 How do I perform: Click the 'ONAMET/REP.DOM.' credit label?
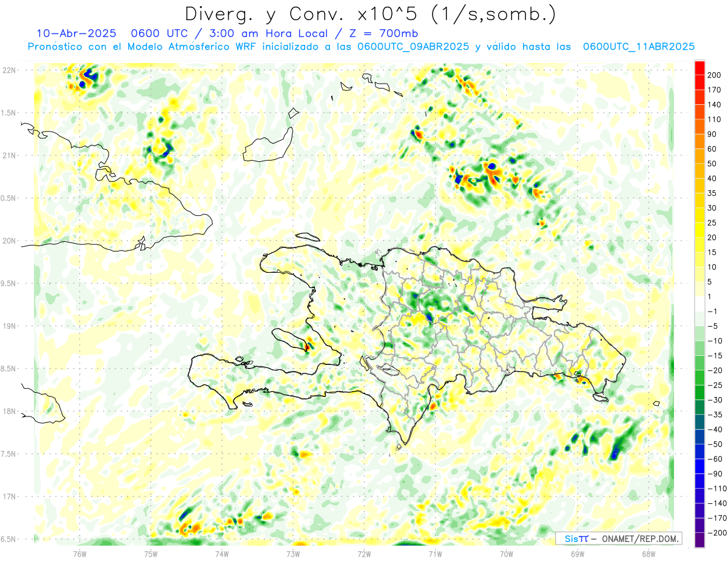pyautogui.click(x=640, y=538)
